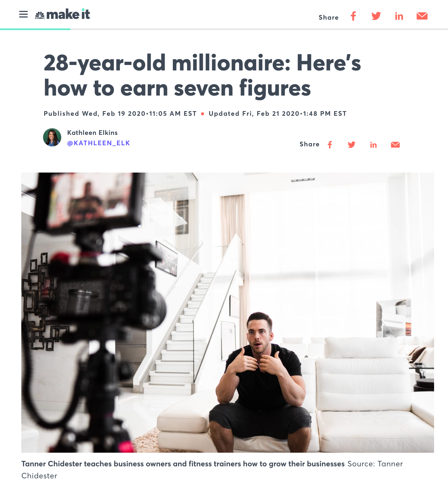Visit the @KATHLEEN_ELK Twitter handle
The width and height of the screenshot is (448, 489).
99,143
